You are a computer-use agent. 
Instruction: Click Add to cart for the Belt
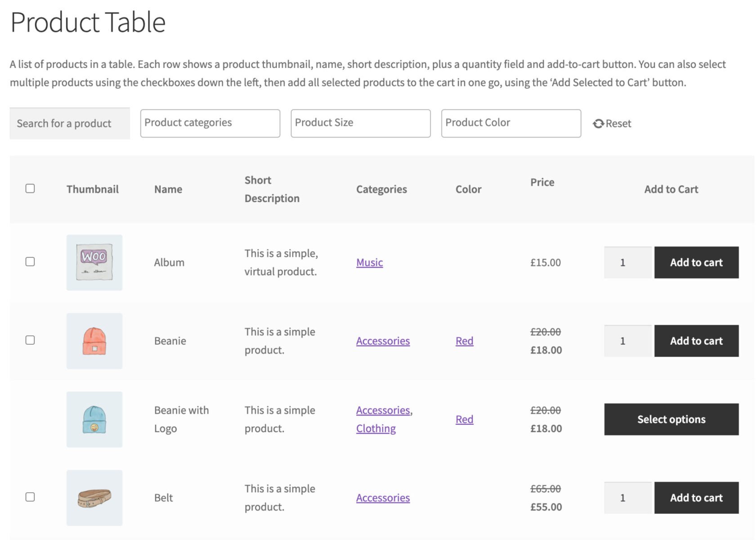696,497
